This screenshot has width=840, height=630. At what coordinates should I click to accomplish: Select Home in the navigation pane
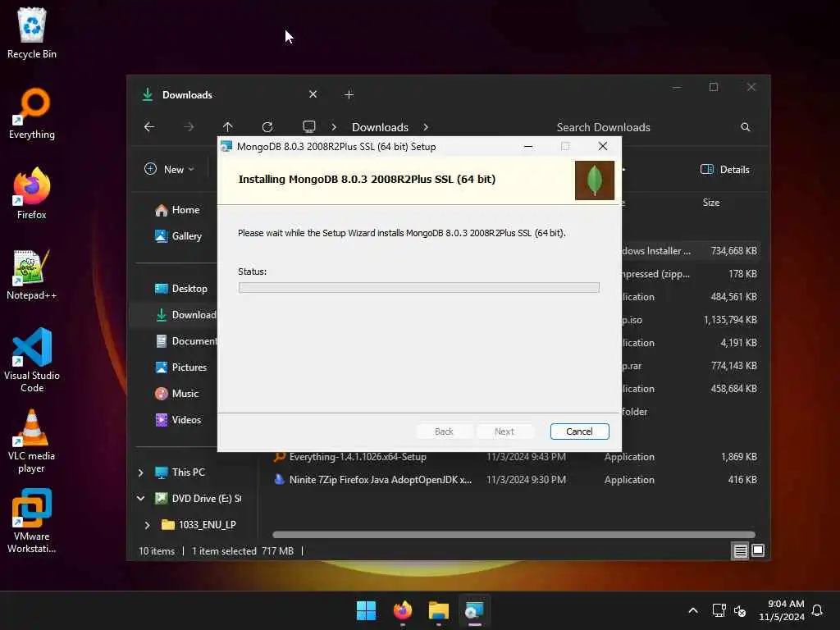[x=177, y=210]
